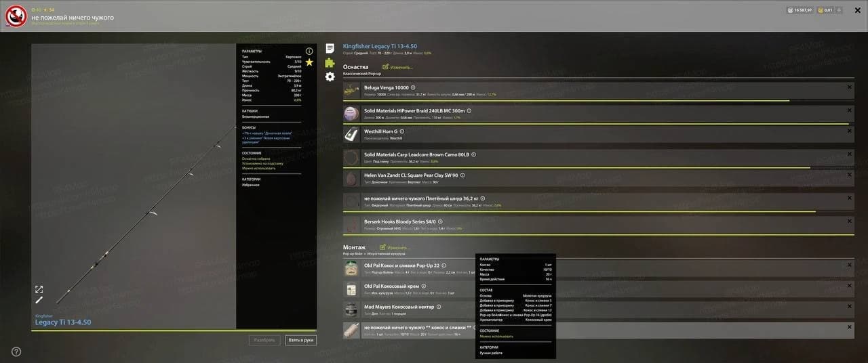Select the Beluga Venga 10000 row name
868x363 pixels.
(x=387, y=87)
